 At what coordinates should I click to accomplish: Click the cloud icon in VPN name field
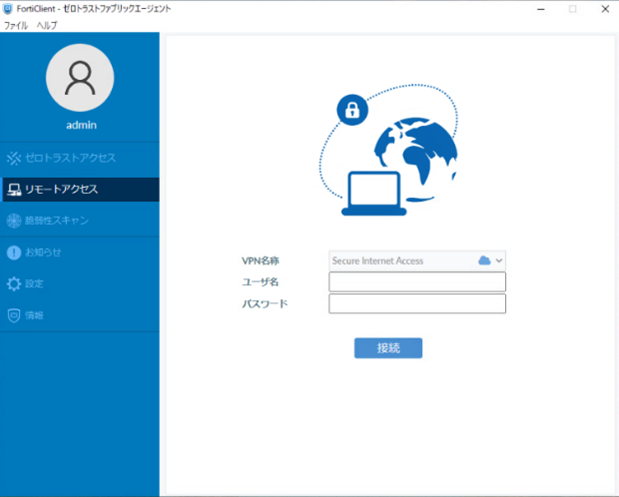coord(484,261)
